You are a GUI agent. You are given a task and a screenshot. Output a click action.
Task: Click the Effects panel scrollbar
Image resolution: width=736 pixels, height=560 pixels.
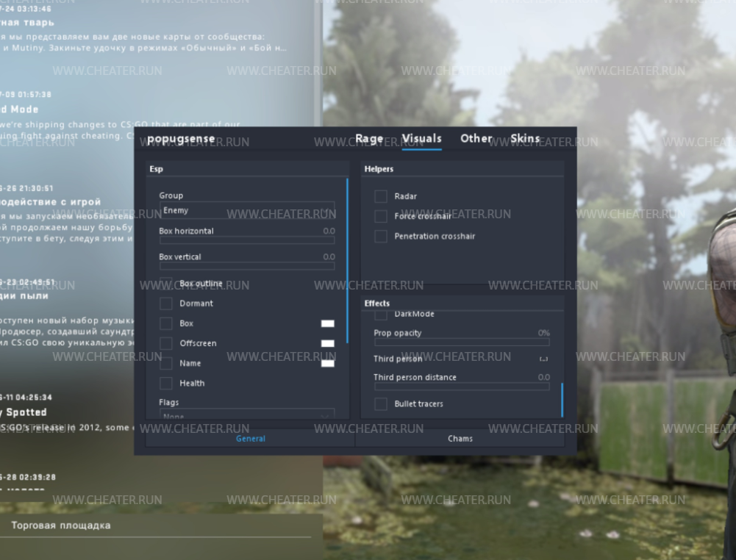pos(562,400)
